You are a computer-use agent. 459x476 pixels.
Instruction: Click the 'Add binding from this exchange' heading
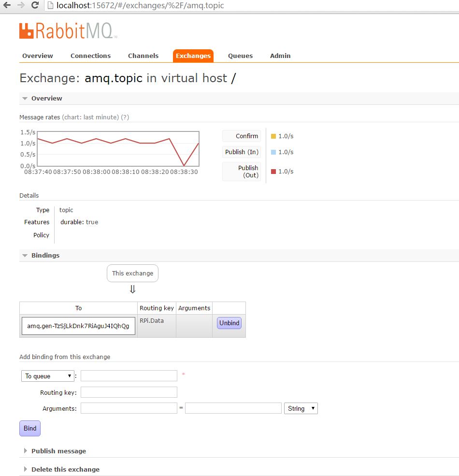pyautogui.click(x=65, y=357)
